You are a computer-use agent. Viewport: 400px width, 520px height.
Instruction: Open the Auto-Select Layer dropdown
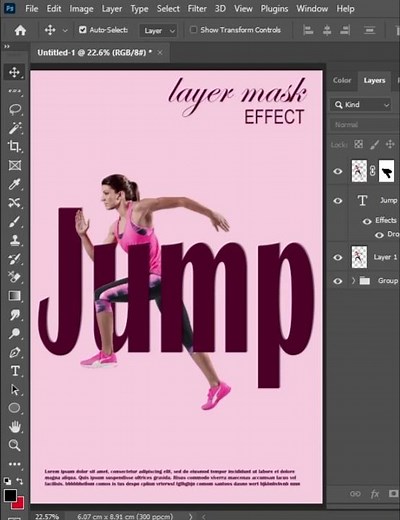click(x=159, y=31)
